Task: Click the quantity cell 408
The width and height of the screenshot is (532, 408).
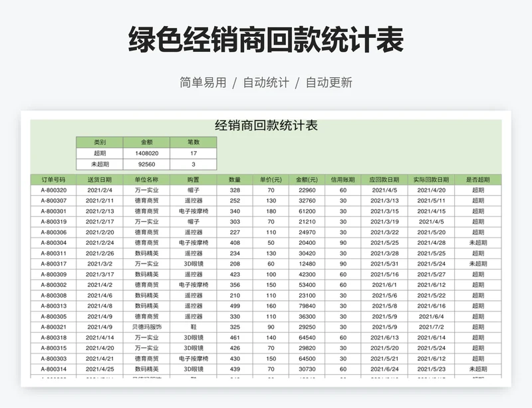Action: click(235, 243)
